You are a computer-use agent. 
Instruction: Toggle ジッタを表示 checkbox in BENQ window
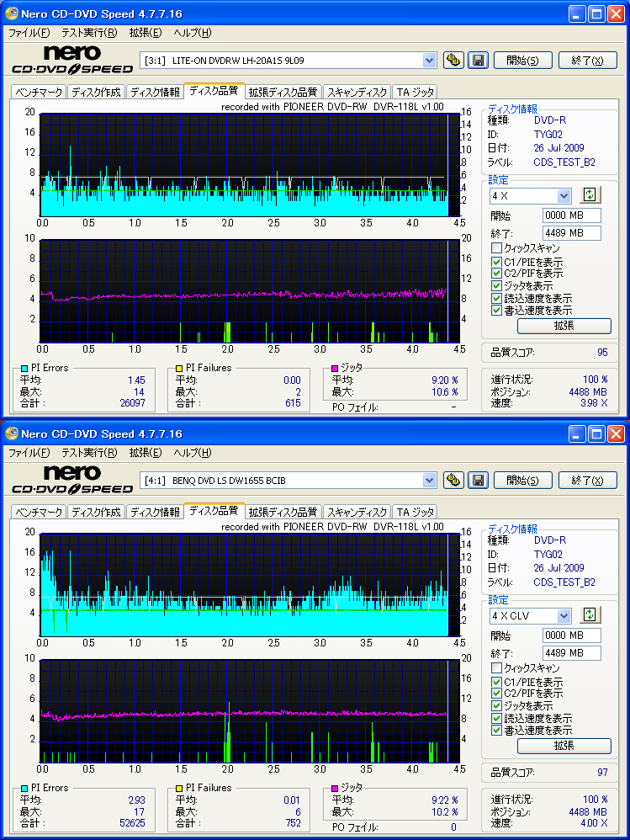point(496,706)
